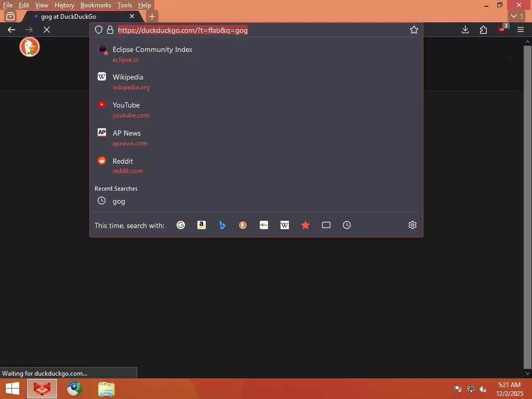Search this time with Amazon
The image size is (532, 399).
[x=202, y=225]
